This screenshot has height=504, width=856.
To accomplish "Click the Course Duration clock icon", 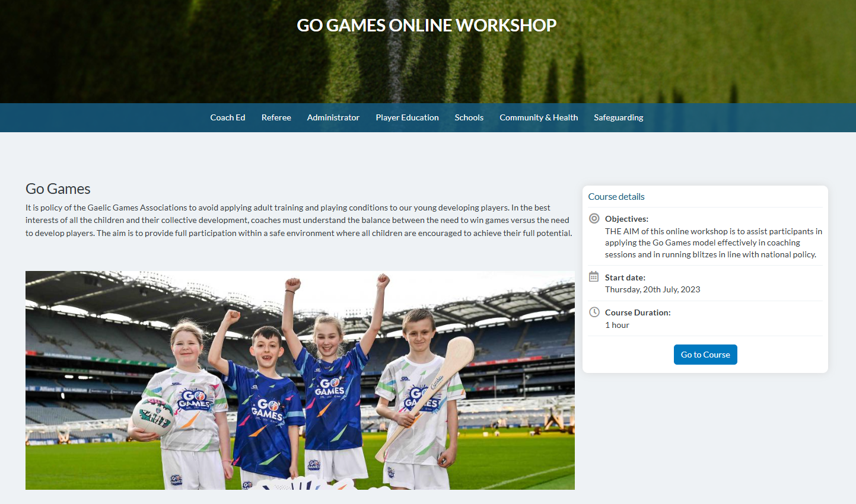I will click(594, 312).
